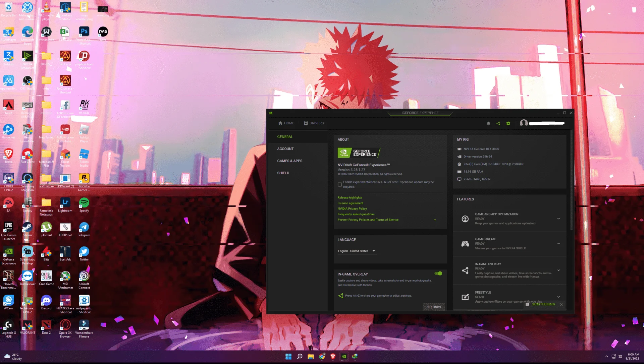Open Spotify from the desktop
Image resolution: width=644 pixels, height=364 pixels.
tap(84, 205)
